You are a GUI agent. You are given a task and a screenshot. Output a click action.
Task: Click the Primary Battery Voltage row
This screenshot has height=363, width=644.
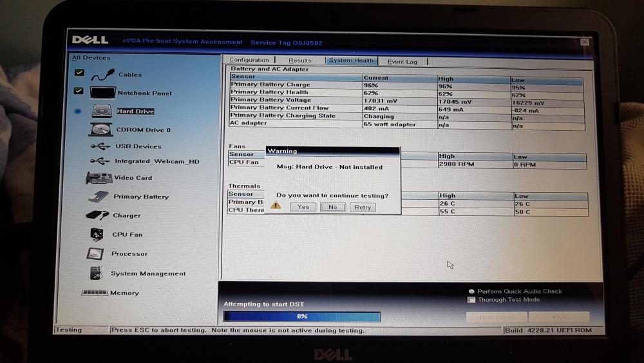coord(406,101)
